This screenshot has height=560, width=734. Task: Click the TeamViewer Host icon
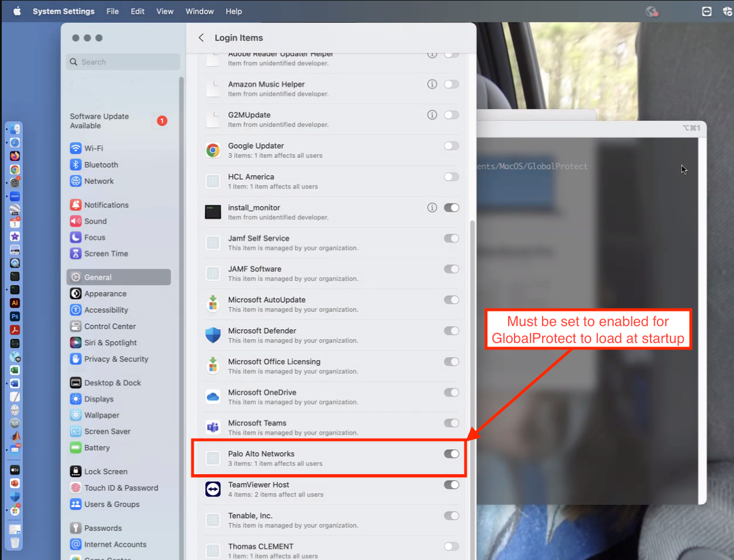(213, 489)
